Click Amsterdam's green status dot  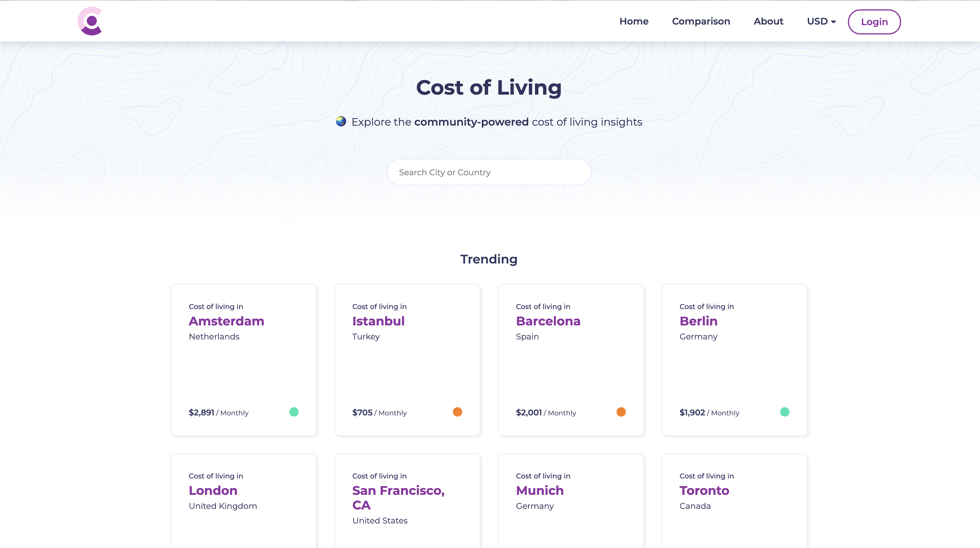(294, 412)
